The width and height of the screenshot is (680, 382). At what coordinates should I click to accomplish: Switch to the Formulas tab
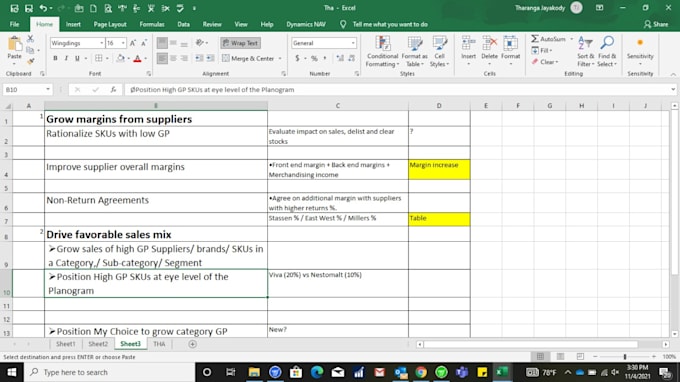click(152, 24)
